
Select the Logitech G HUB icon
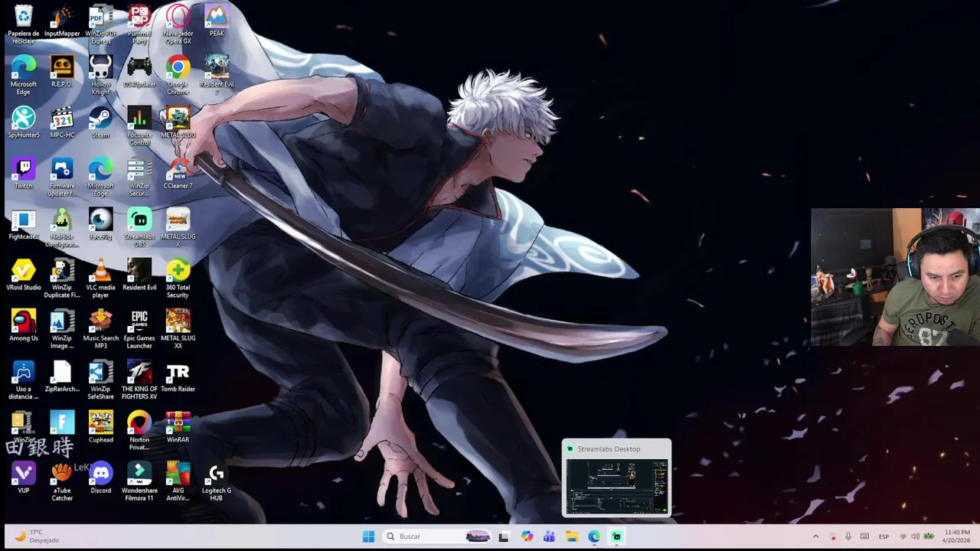(217, 482)
